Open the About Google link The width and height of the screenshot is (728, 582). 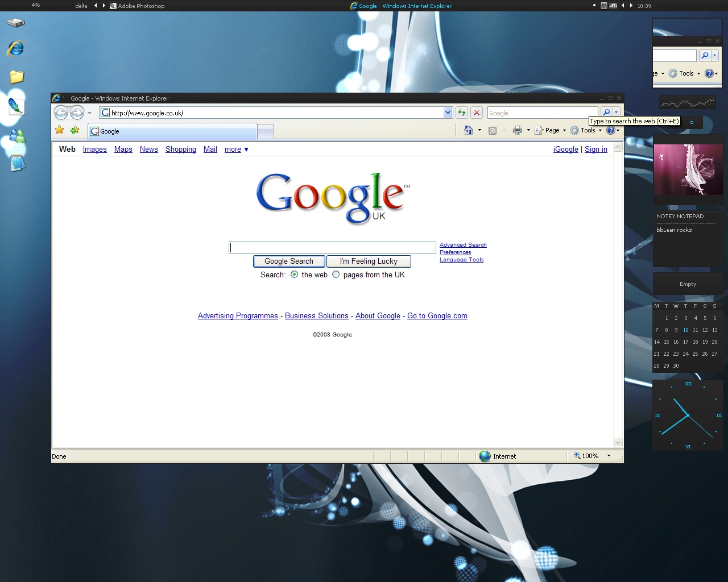tap(378, 316)
